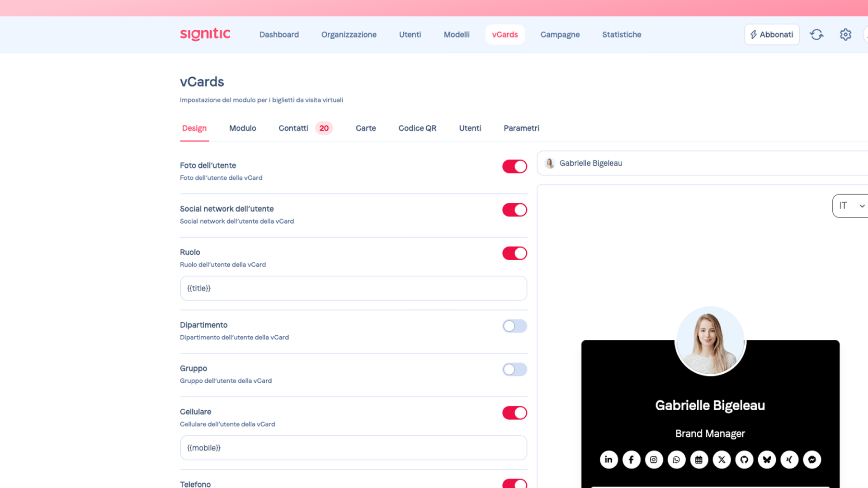
Task: Click the WhatsApp icon on vCard preview
Action: (x=676, y=460)
